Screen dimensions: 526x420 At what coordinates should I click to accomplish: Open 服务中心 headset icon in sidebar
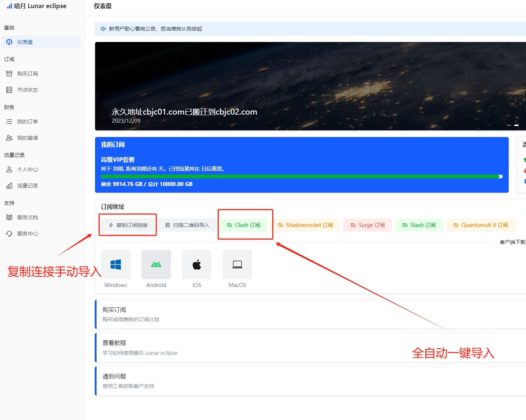(9, 234)
